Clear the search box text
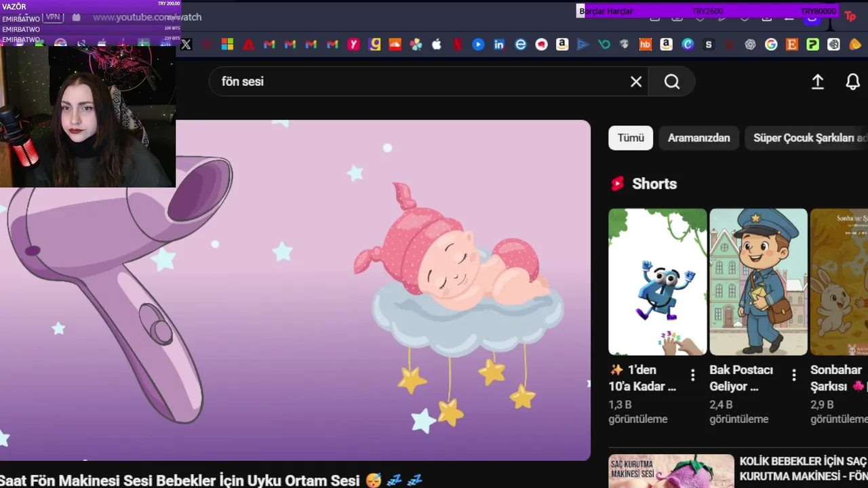The width and height of the screenshot is (868, 488). [636, 82]
